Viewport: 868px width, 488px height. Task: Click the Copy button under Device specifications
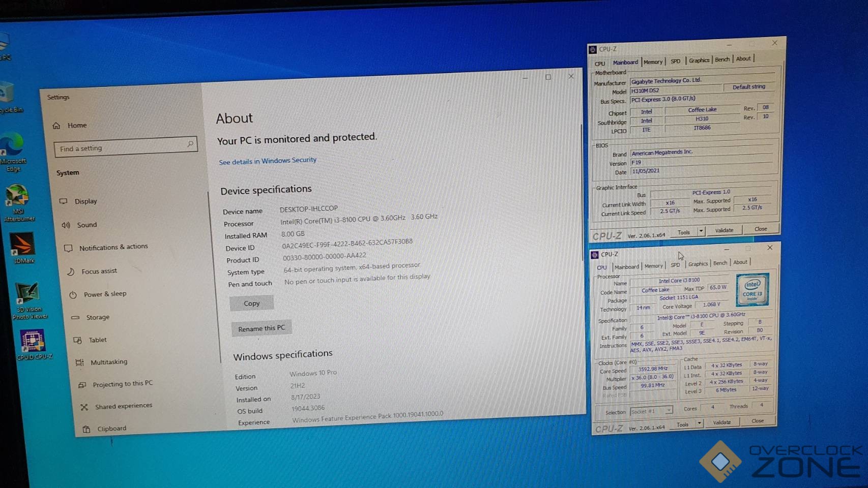click(x=251, y=303)
